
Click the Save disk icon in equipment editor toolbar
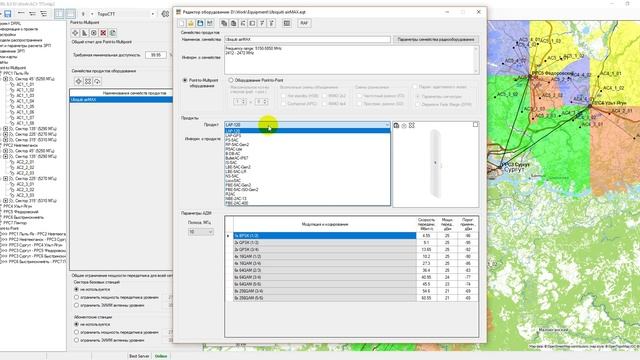[200, 23]
